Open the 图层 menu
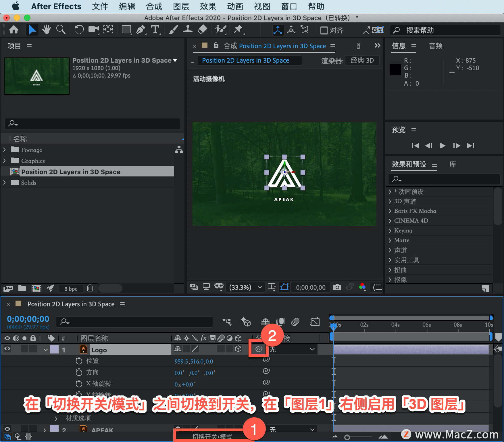The image size is (504, 442). click(181, 6)
